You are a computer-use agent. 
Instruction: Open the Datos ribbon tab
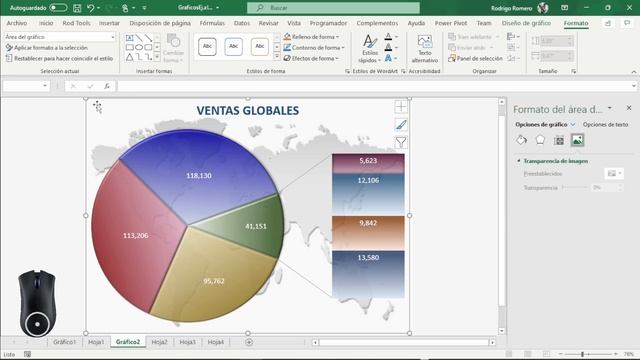(x=242, y=23)
